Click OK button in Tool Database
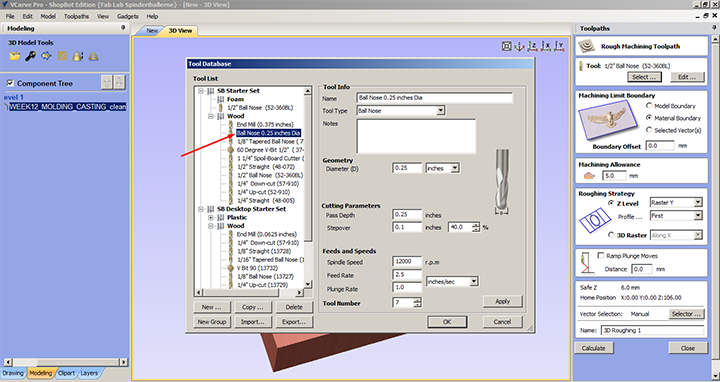 point(447,322)
